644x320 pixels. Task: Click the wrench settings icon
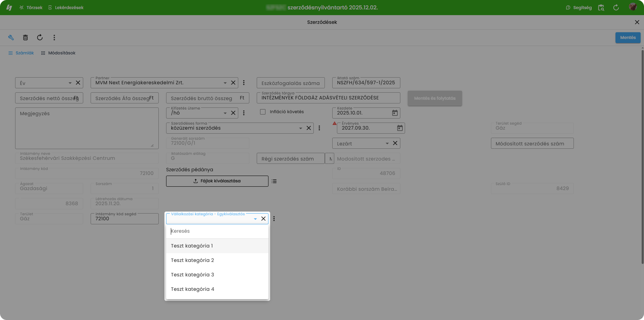coord(11,38)
